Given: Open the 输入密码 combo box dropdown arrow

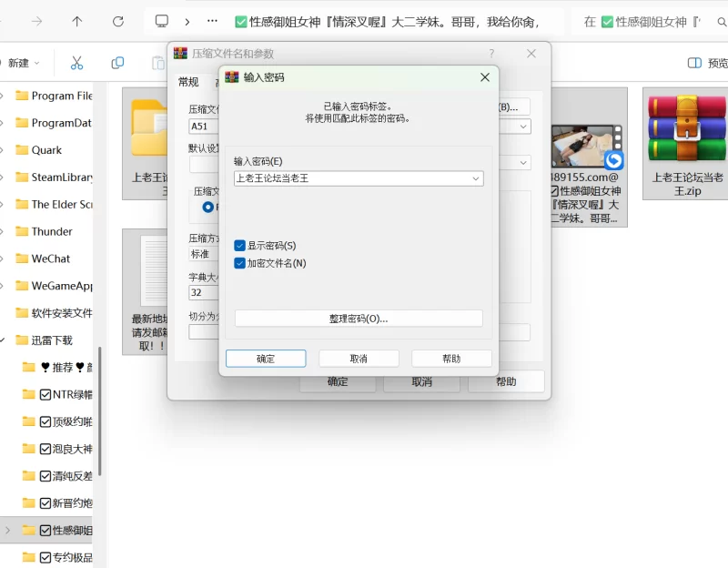Looking at the screenshot, I should (475, 178).
